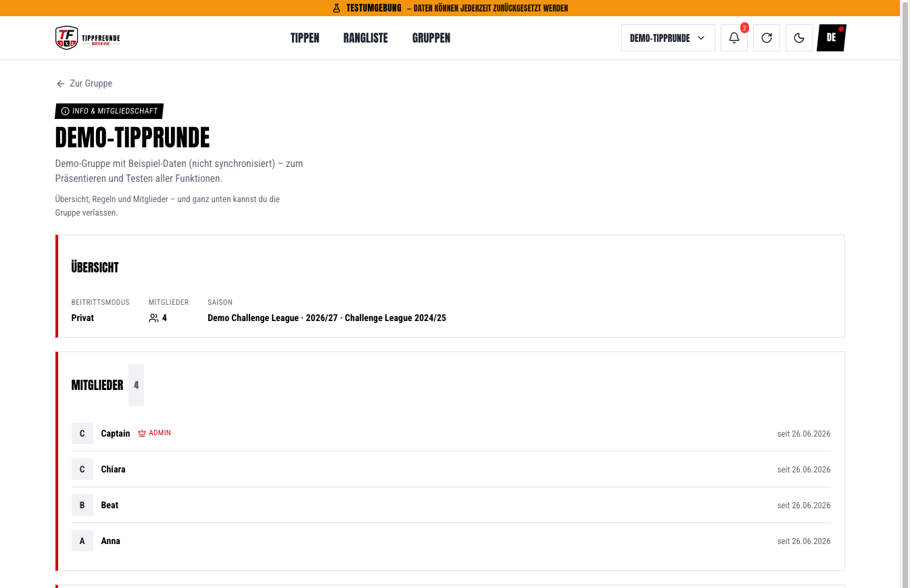Click the back arrow next to Zur Gruppe
Image resolution: width=910 pixels, height=588 pixels.
tap(61, 84)
